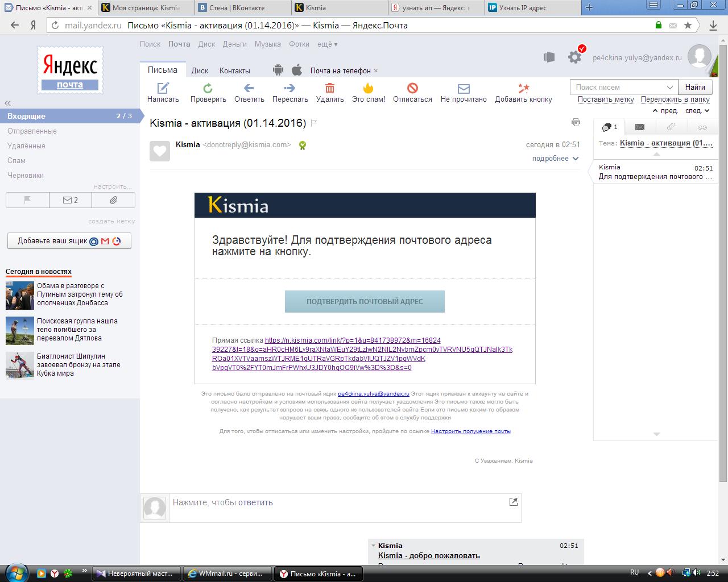Viewport: 728px width, 582px height.
Task: Expand подробнее letter details
Action: coord(555,159)
